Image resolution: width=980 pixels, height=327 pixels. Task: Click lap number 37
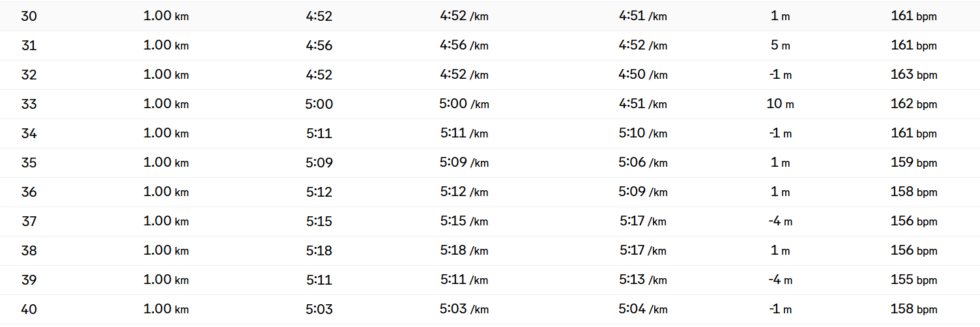point(29,221)
